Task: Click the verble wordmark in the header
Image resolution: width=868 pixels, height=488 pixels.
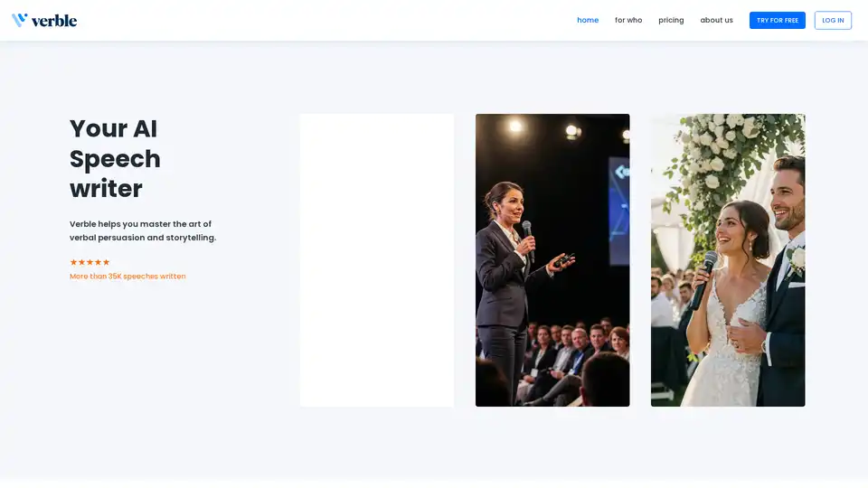Action: tap(54, 20)
